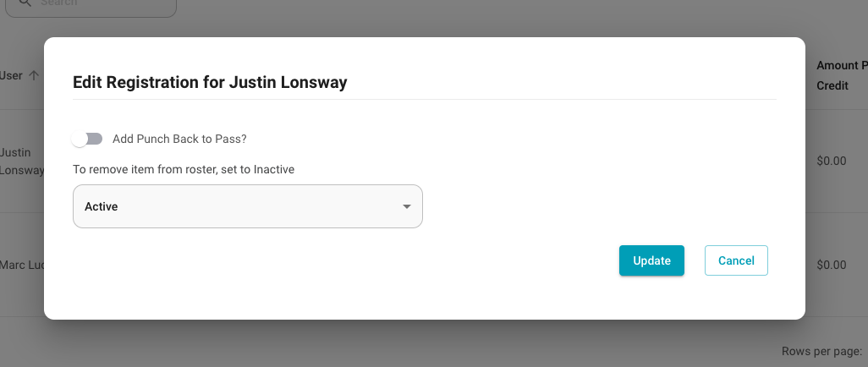Expand the status dropdown's caret arrow

pyautogui.click(x=406, y=206)
